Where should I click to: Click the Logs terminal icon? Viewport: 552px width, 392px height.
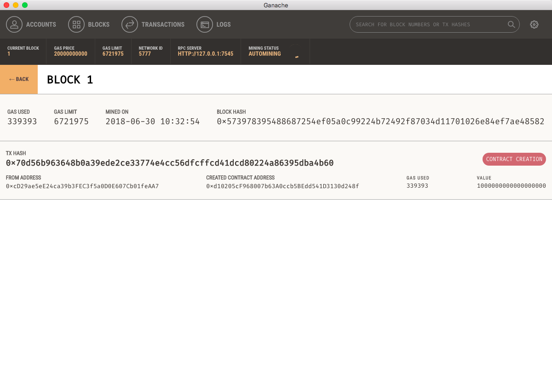point(205,24)
